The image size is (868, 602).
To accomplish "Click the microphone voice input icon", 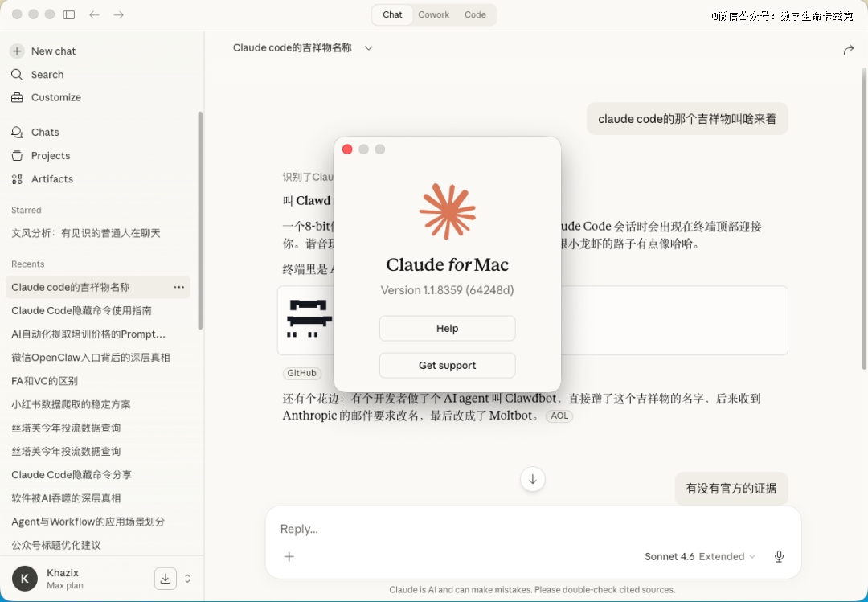I will (x=778, y=556).
